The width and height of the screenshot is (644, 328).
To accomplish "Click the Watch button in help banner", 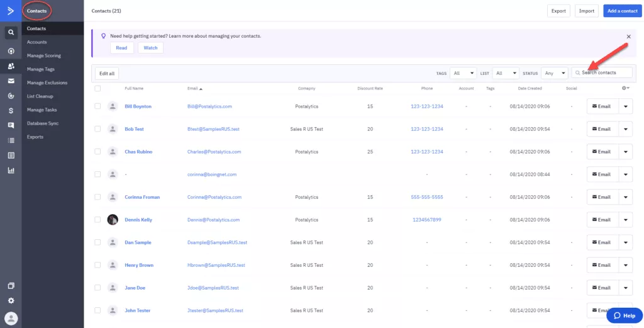I will [150, 48].
